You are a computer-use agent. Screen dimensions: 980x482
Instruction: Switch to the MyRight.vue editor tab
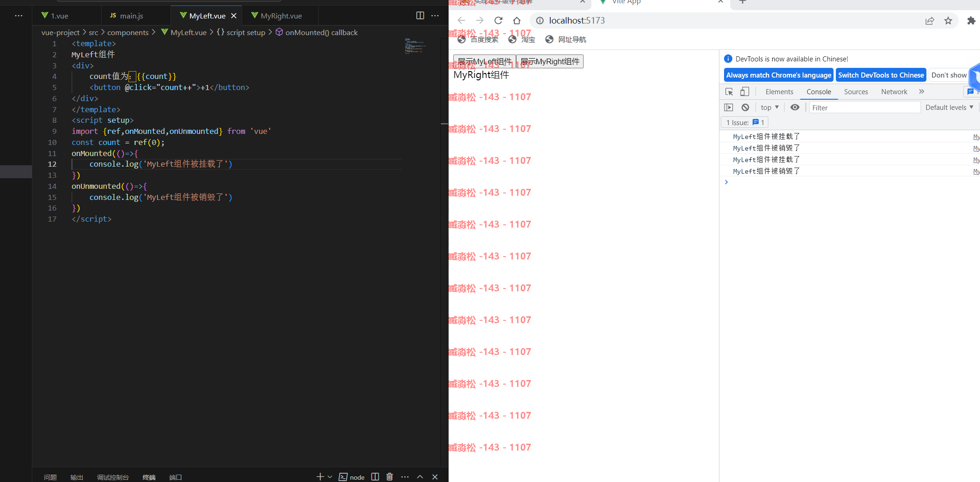(276, 16)
